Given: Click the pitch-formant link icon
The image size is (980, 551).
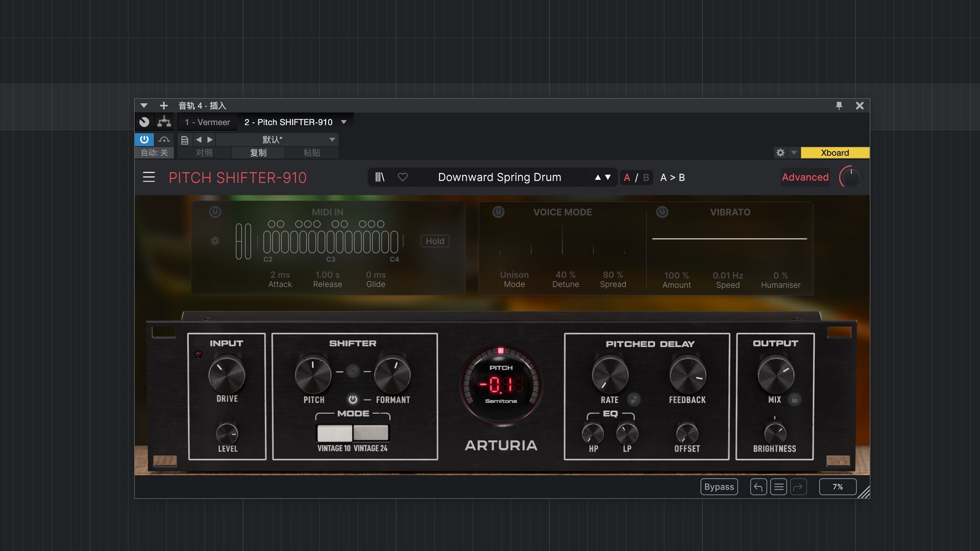Looking at the screenshot, I should [353, 371].
